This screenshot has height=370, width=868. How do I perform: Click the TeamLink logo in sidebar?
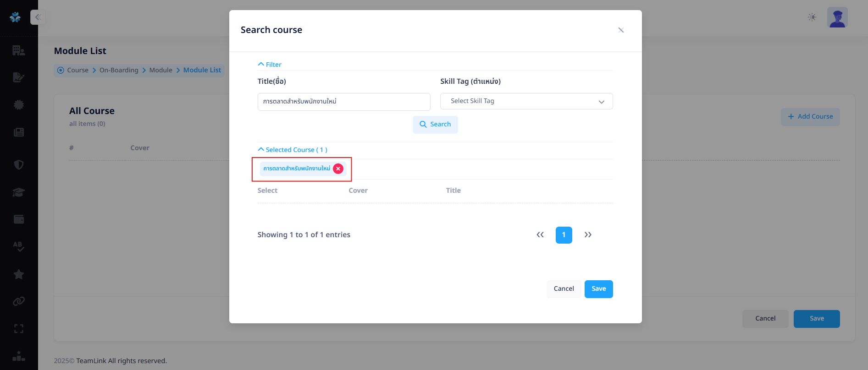[x=15, y=17]
